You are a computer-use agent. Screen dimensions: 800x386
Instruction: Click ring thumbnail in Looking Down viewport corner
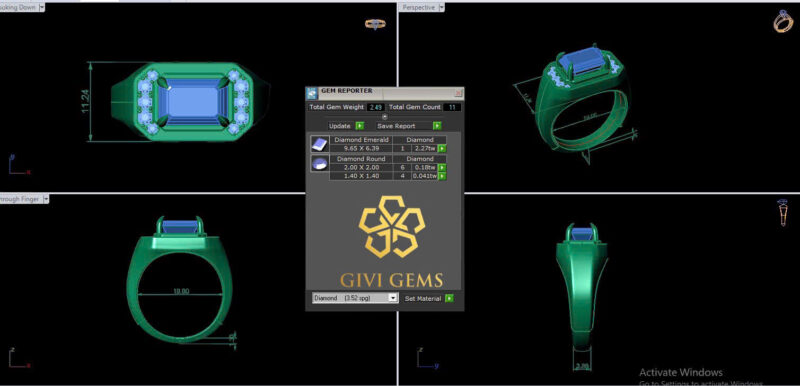coord(376,24)
